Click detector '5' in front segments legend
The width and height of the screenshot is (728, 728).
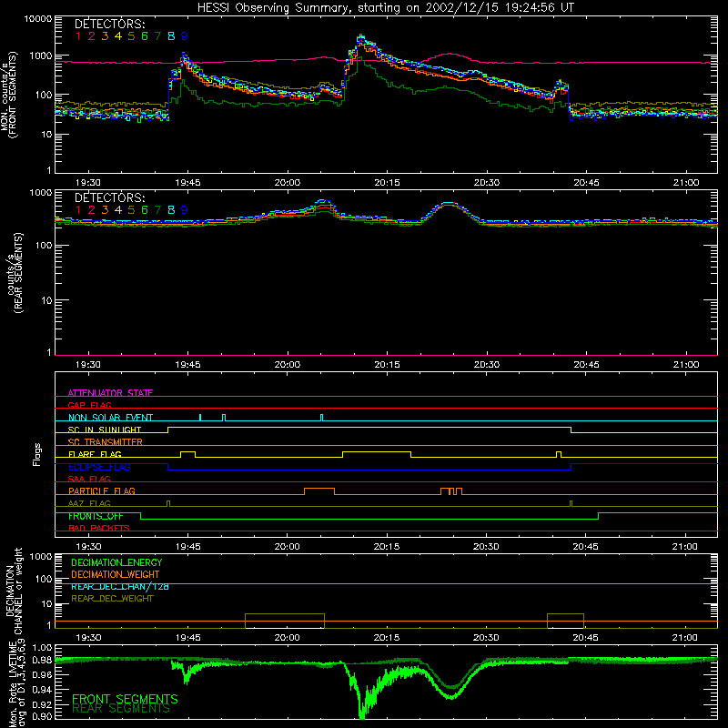(131, 36)
